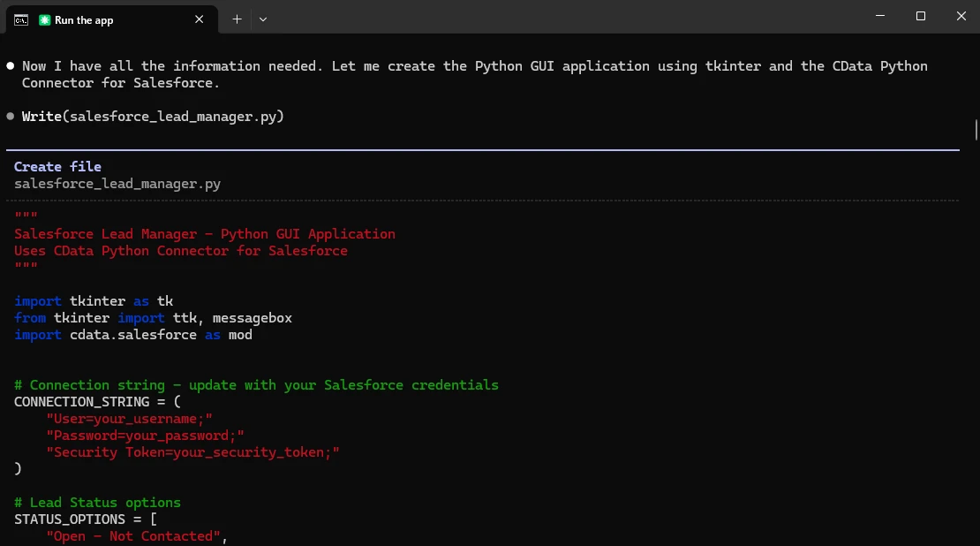Image resolution: width=980 pixels, height=546 pixels.
Task: Minimize the terminal window
Action: (x=880, y=16)
